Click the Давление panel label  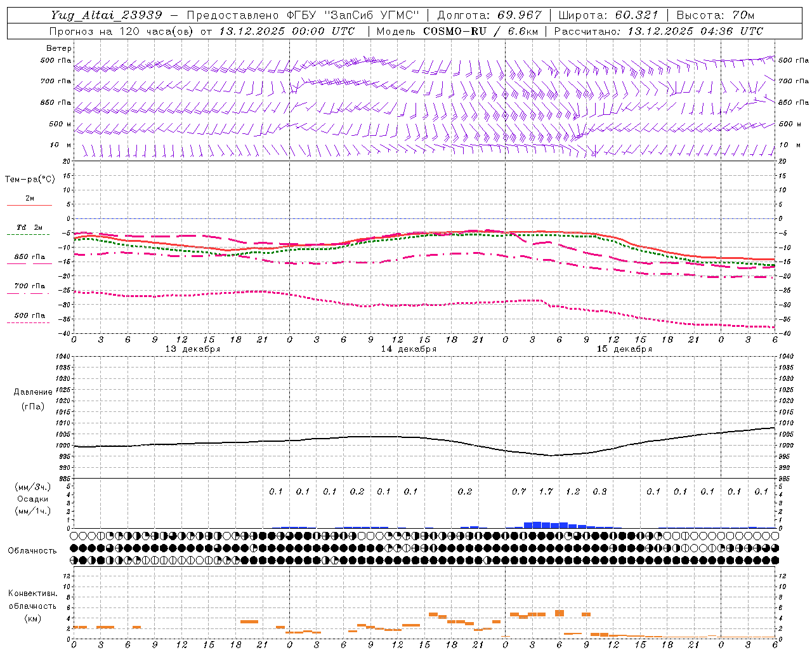pyautogui.click(x=33, y=392)
